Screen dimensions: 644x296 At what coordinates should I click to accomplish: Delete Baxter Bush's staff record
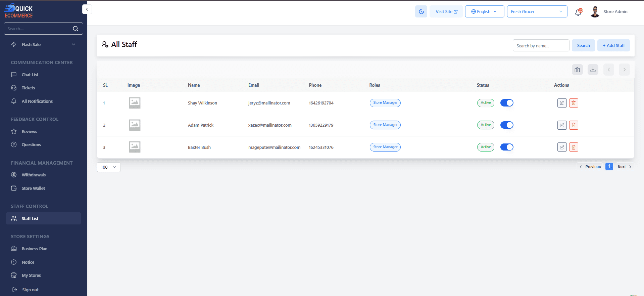click(574, 147)
